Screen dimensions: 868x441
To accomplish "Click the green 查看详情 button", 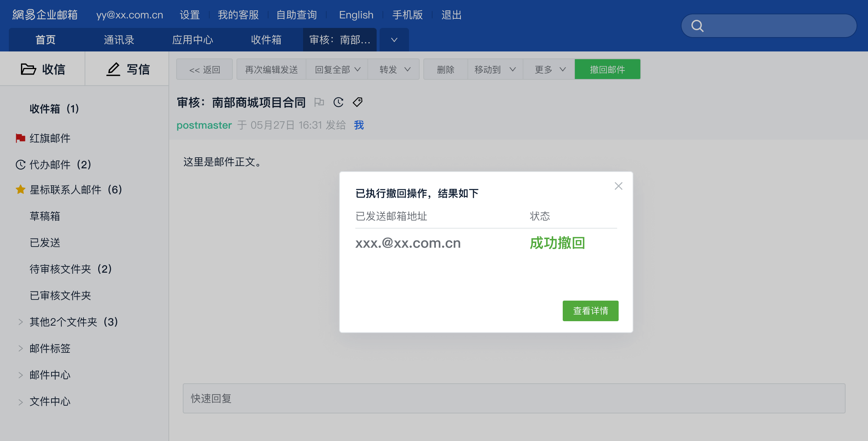I will coord(590,311).
